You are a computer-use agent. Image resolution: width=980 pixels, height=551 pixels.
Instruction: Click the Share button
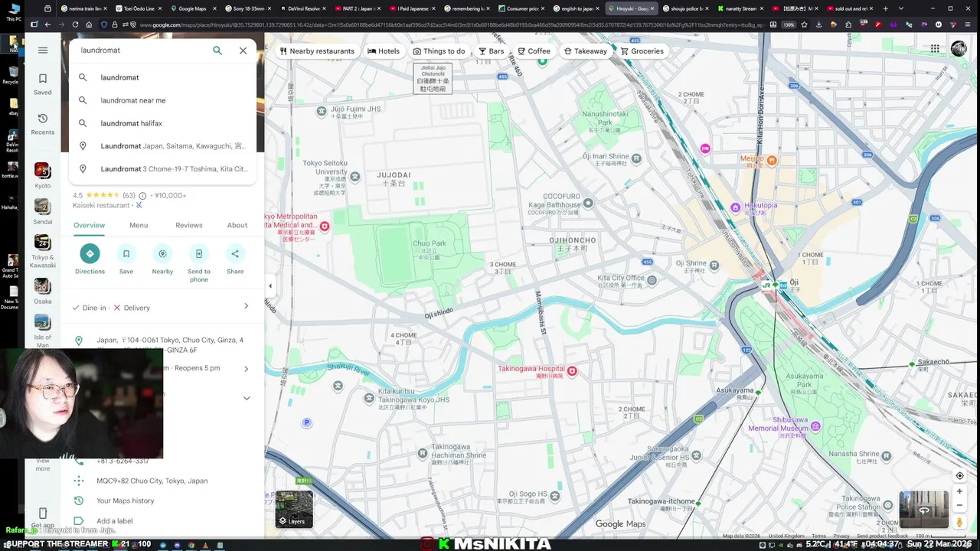click(235, 259)
